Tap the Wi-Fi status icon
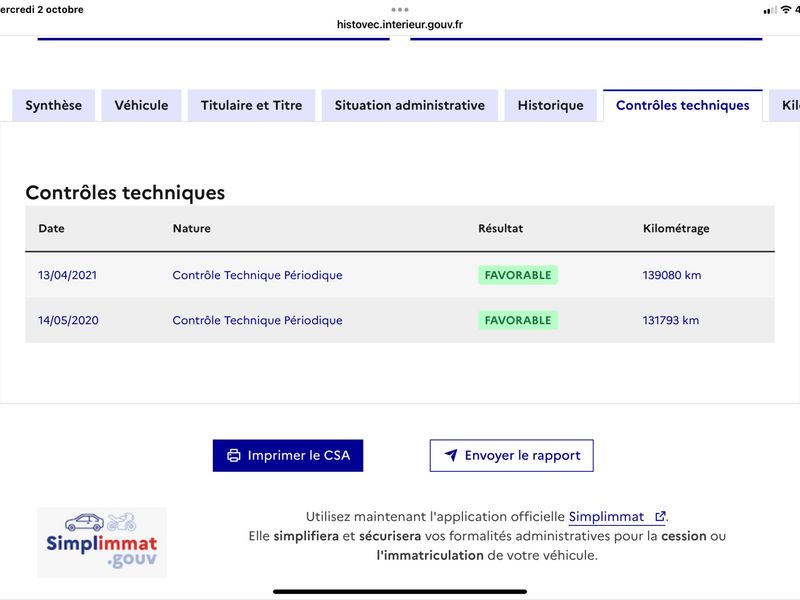The height and width of the screenshot is (600, 800). pyautogui.click(x=786, y=10)
